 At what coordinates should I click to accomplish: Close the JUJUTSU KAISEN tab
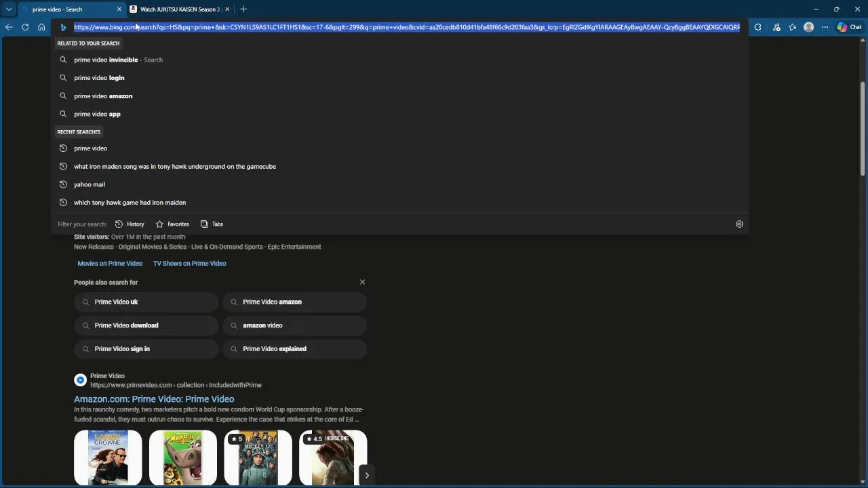pos(227,9)
